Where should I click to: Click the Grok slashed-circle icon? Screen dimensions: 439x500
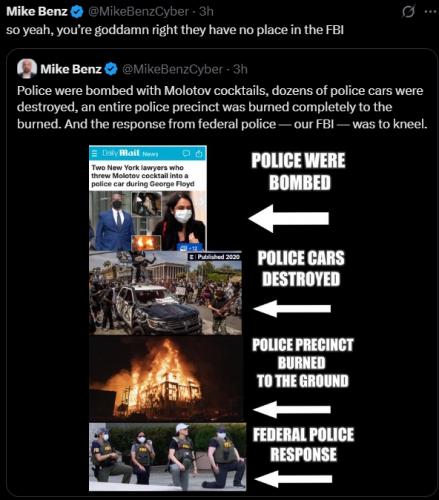[x=408, y=12]
